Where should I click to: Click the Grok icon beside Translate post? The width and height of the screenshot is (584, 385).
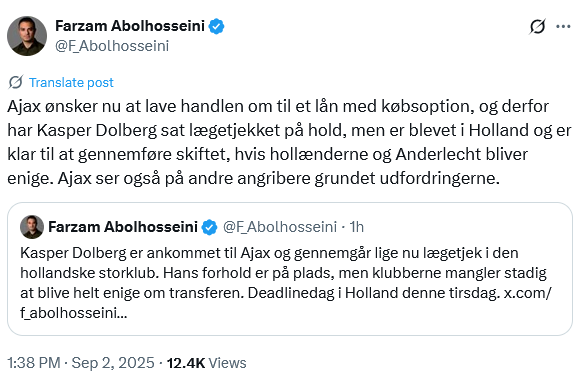(x=16, y=82)
